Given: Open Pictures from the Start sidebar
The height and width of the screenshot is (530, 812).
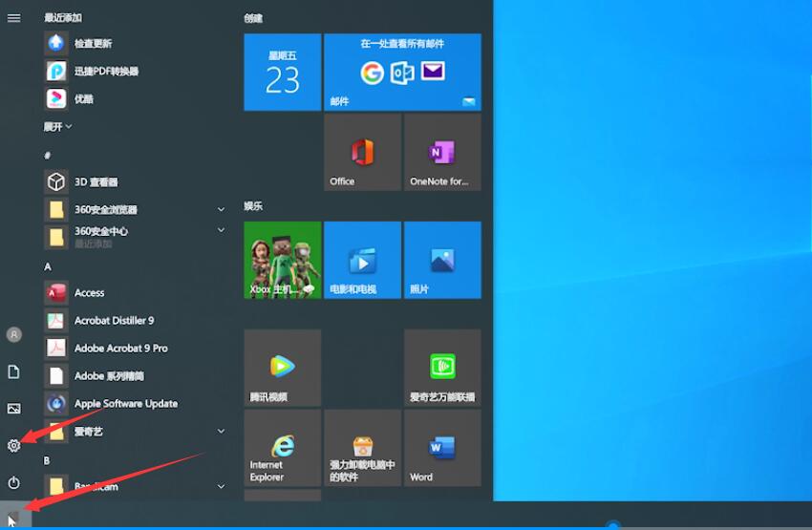Looking at the screenshot, I should (x=14, y=409).
